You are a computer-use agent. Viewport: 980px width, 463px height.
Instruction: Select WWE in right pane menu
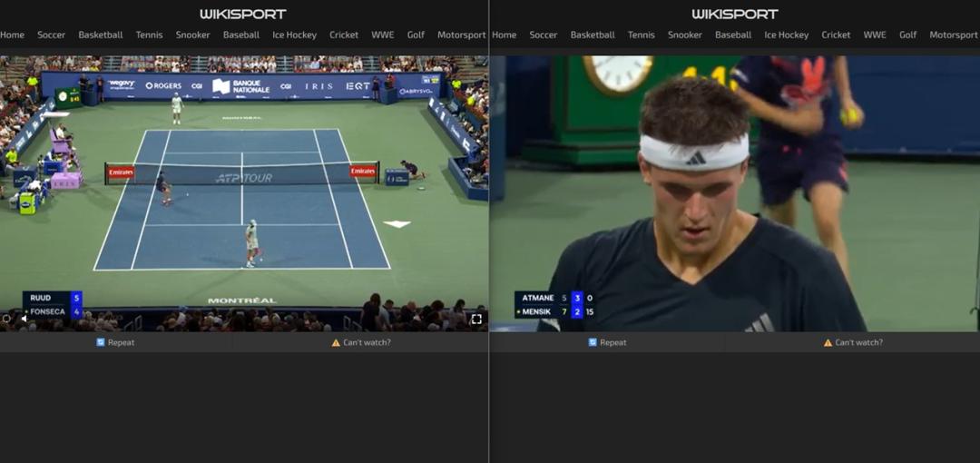875,35
